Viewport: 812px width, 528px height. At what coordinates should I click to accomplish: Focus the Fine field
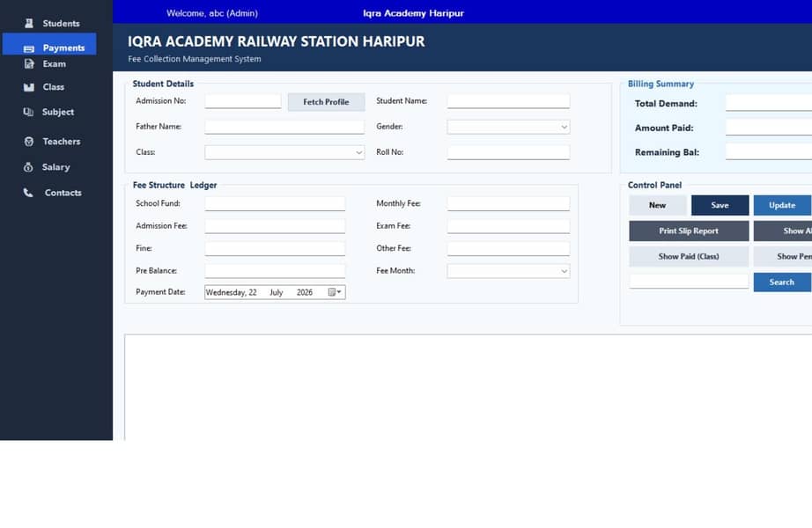(275, 248)
